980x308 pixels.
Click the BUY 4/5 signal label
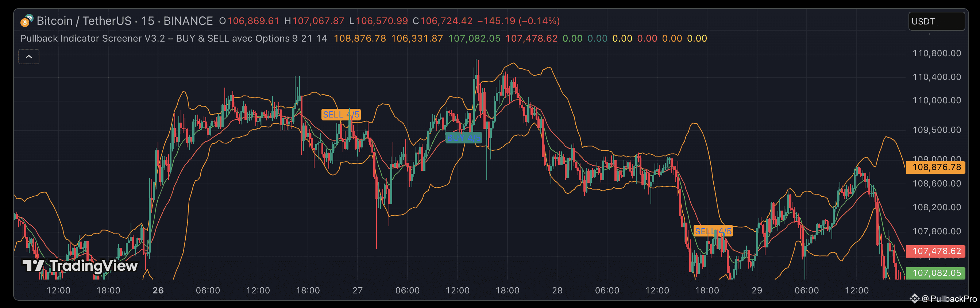click(x=464, y=138)
